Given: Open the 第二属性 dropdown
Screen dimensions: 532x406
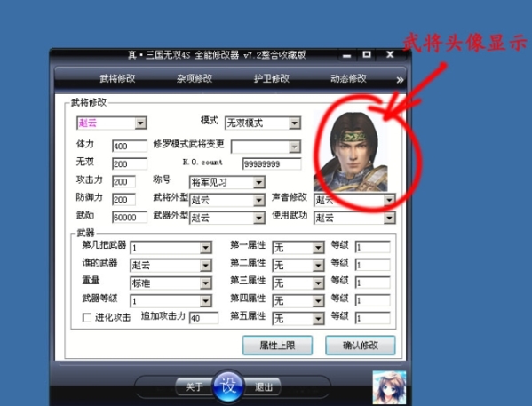Looking at the screenshot, I should [x=298, y=265].
